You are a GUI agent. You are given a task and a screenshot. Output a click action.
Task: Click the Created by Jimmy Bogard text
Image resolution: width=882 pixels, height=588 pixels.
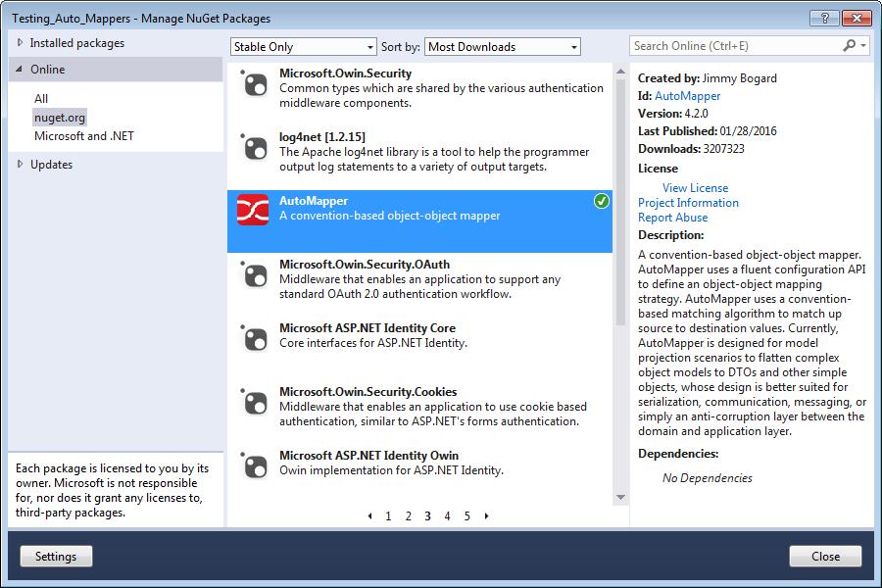click(x=707, y=78)
